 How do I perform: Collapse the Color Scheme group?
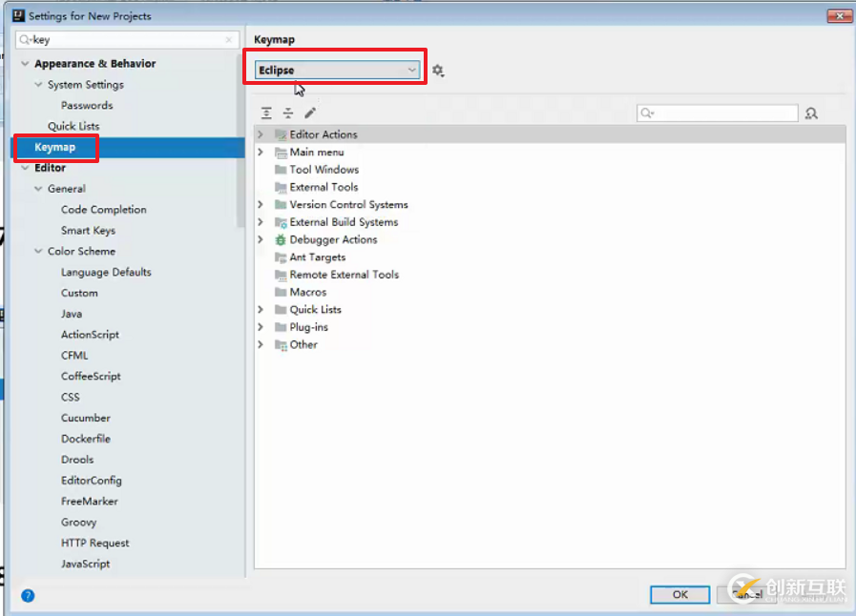(x=38, y=252)
